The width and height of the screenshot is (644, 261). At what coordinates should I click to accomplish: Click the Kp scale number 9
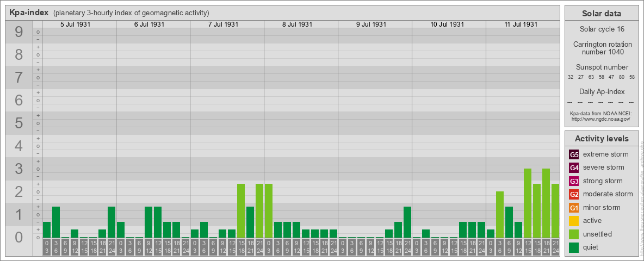[18, 32]
